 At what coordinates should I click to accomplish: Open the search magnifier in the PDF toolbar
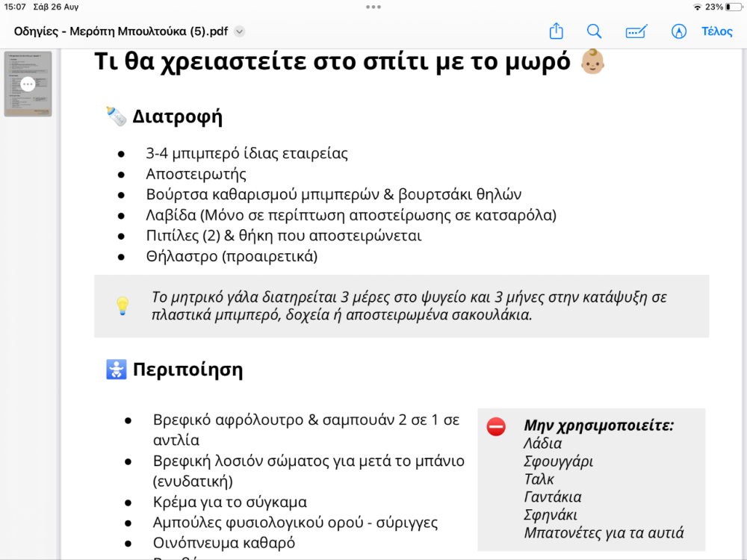tap(594, 31)
